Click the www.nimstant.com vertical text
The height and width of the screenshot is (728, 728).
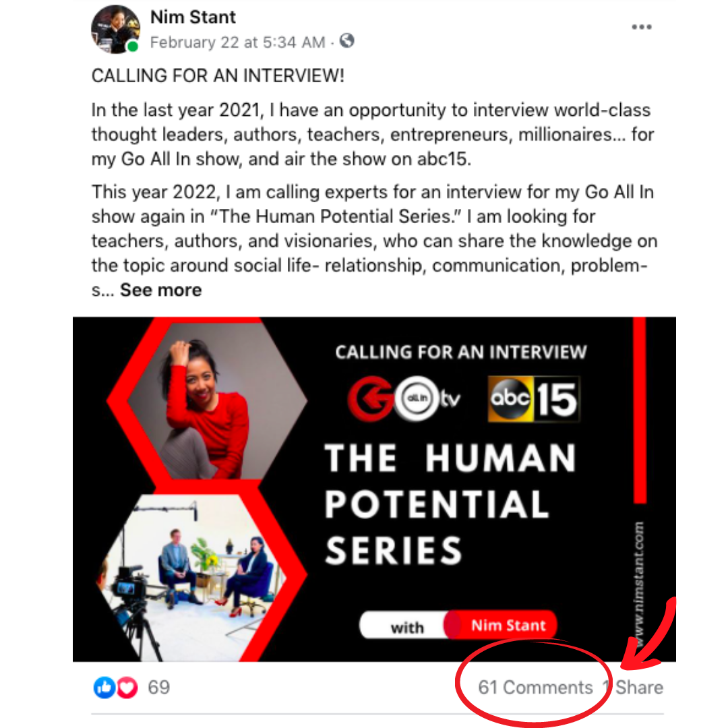click(x=639, y=584)
